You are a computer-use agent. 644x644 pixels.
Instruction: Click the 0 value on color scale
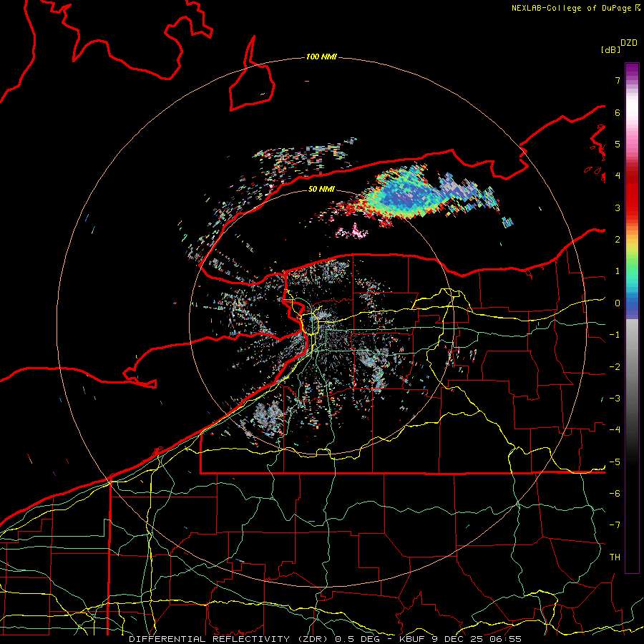[x=618, y=303]
